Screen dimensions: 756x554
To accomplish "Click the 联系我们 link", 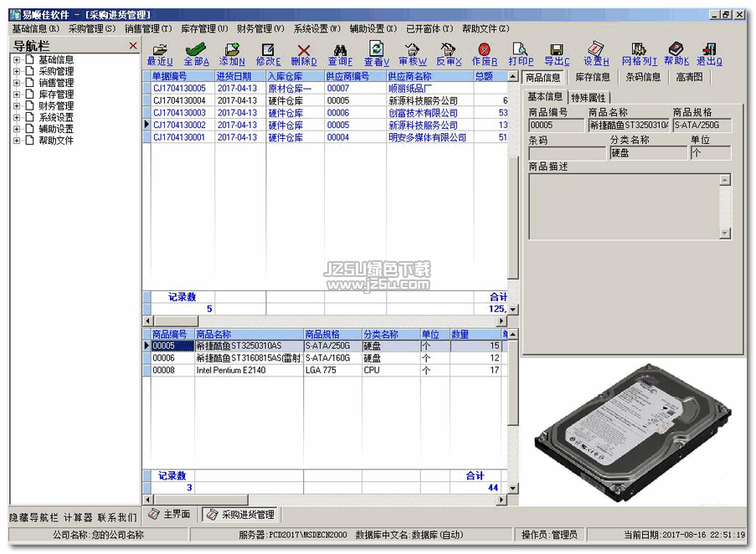I will tap(116, 518).
